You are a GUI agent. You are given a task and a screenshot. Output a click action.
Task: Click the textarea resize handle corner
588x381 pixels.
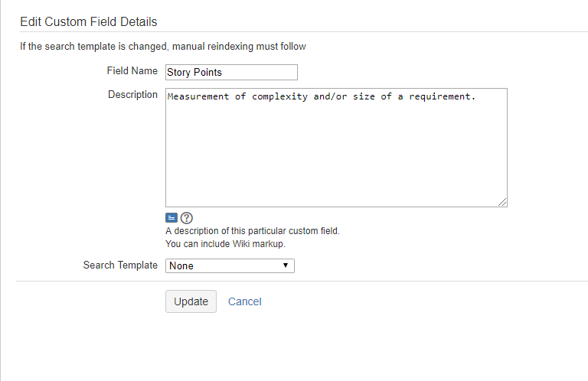point(503,203)
